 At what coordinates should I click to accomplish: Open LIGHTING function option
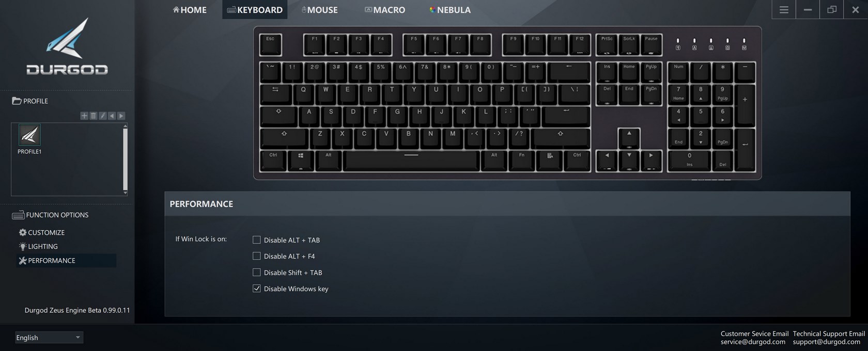38,246
